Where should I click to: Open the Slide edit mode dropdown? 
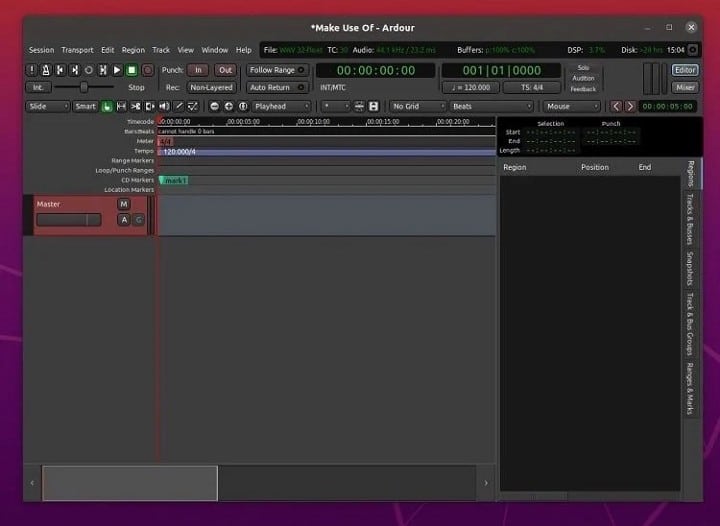pyautogui.click(x=47, y=106)
